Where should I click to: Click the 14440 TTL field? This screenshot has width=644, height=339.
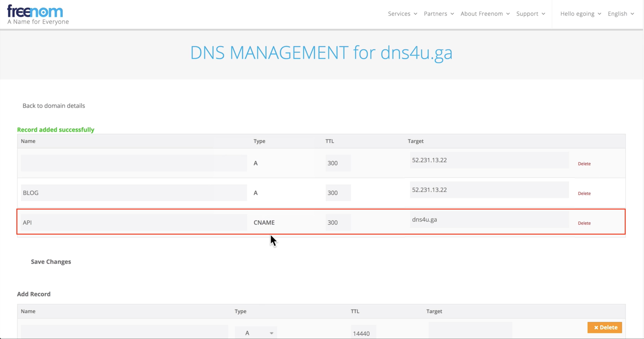coord(363,333)
